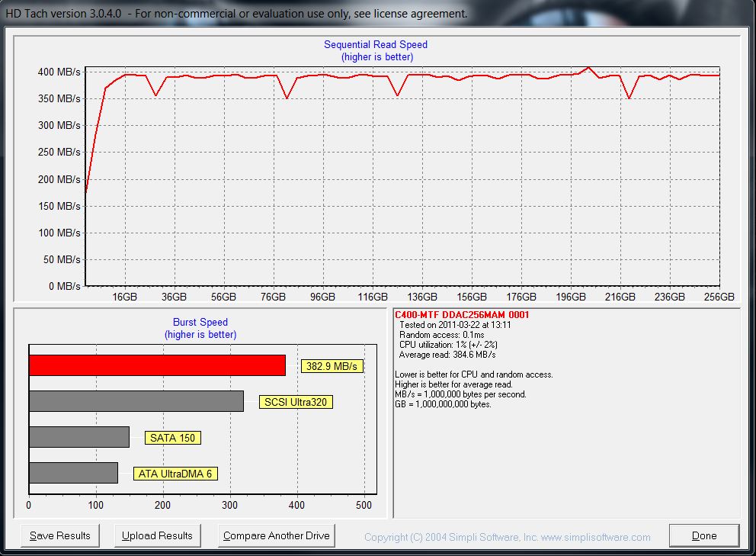Click the gray SCSI Ultra320 bar

click(x=136, y=401)
